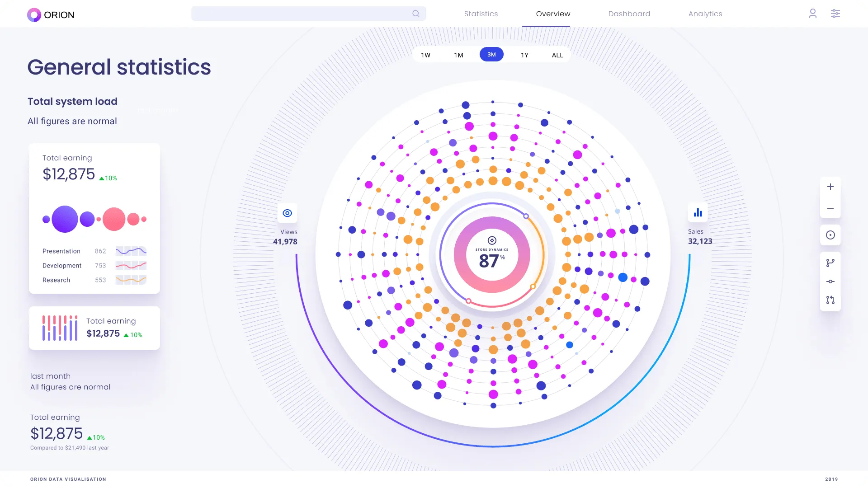Select the commit node icon
The height and width of the screenshot is (488, 868).
(830, 282)
